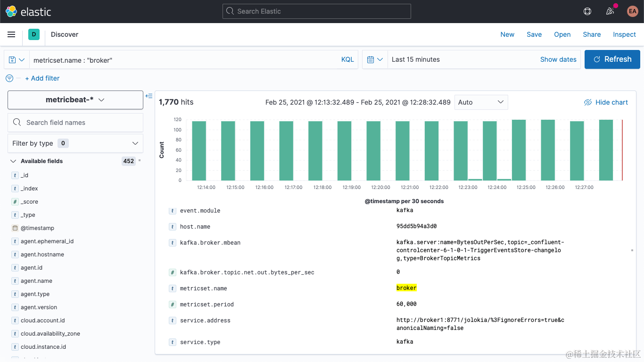The width and height of the screenshot is (644, 362).
Task: Click Last 15 minutes time range
Action: click(416, 59)
